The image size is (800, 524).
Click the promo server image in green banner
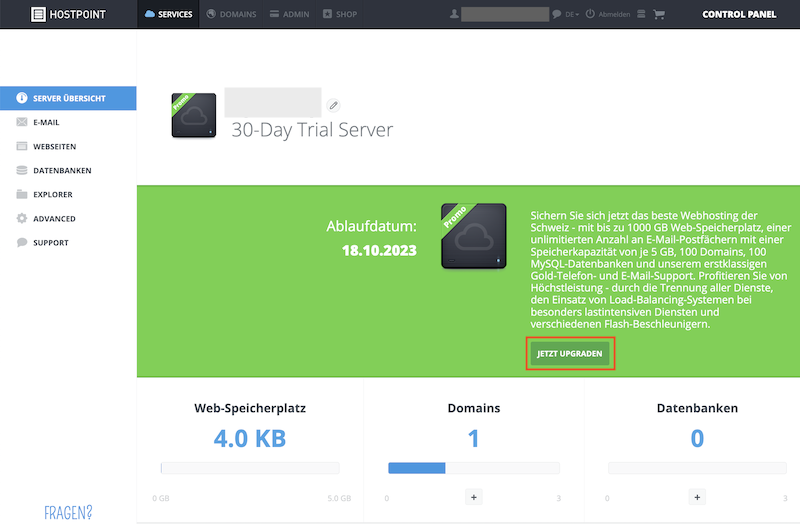click(x=473, y=236)
